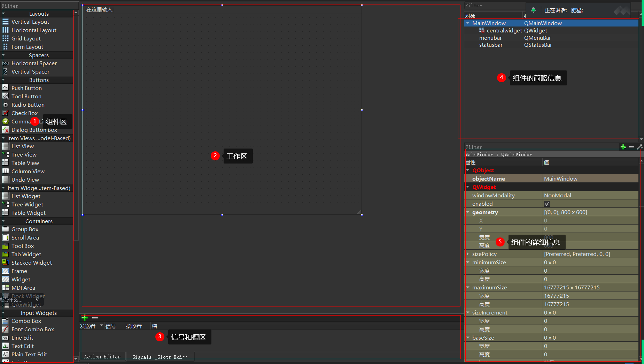Collapse the geometry property group
Screen dimensions: 644x364
point(468,212)
